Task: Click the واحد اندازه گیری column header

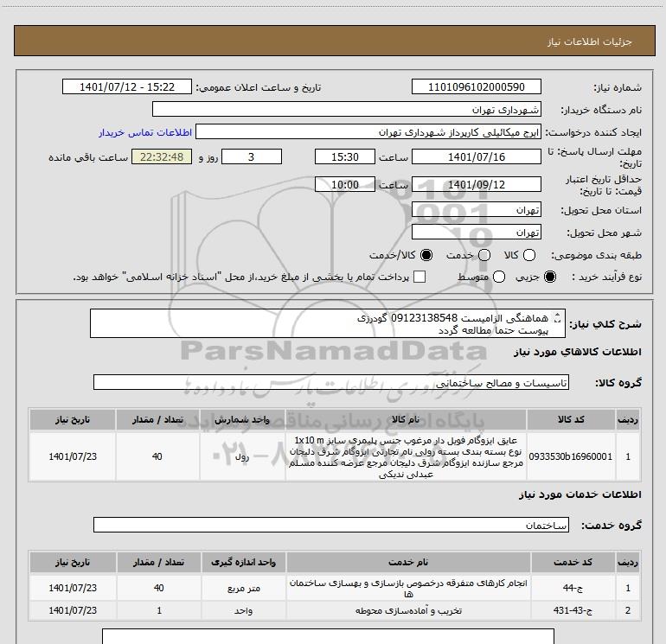Action: 244,562
